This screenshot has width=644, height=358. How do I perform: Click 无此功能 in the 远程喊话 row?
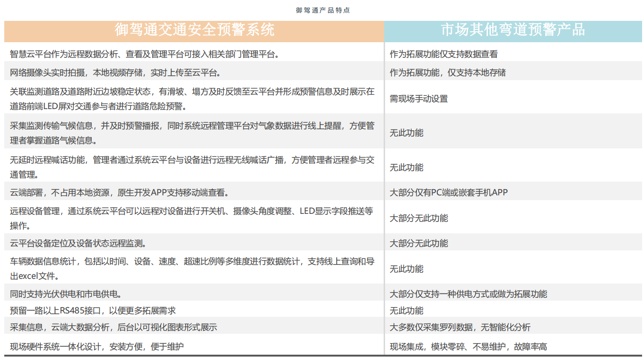coord(406,167)
